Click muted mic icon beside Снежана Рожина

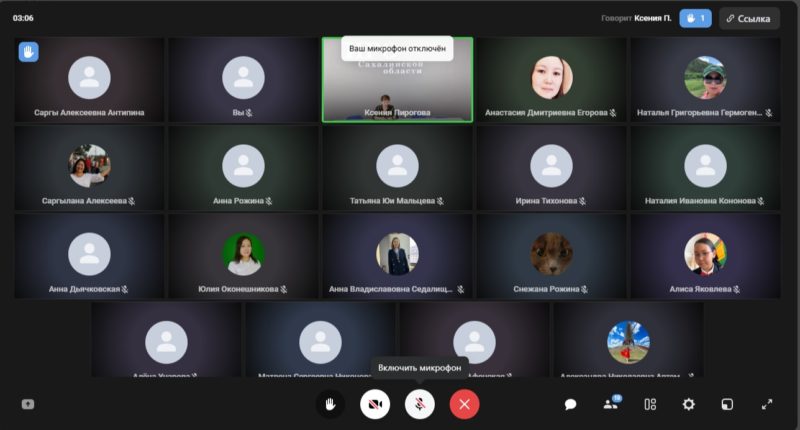[x=584, y=289]
